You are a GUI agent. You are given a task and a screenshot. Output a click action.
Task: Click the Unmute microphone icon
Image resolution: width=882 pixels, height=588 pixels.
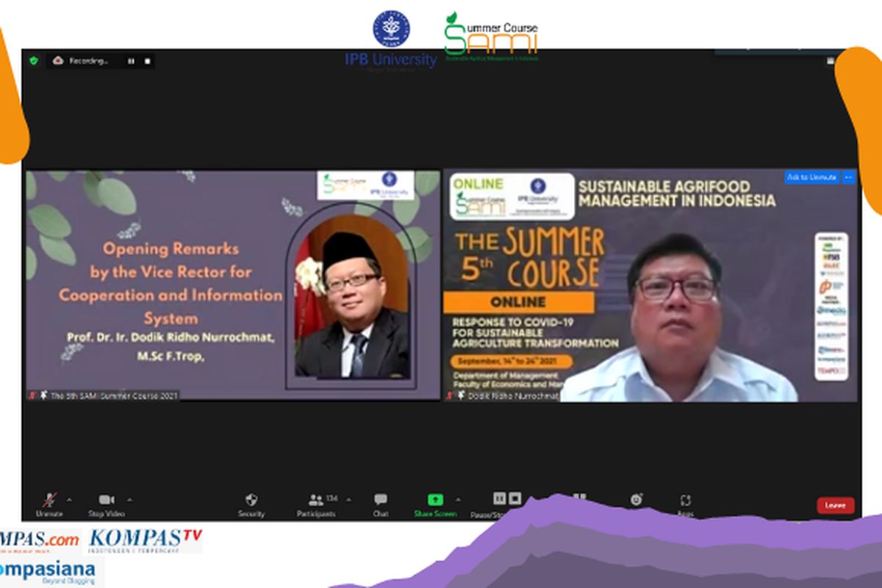click(49, 500)
